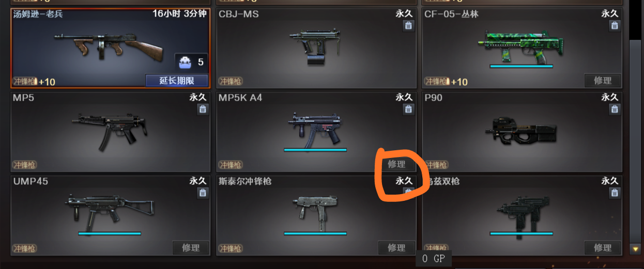
Task: Click the durability bar under UMP45
Action: click(110, 233)
